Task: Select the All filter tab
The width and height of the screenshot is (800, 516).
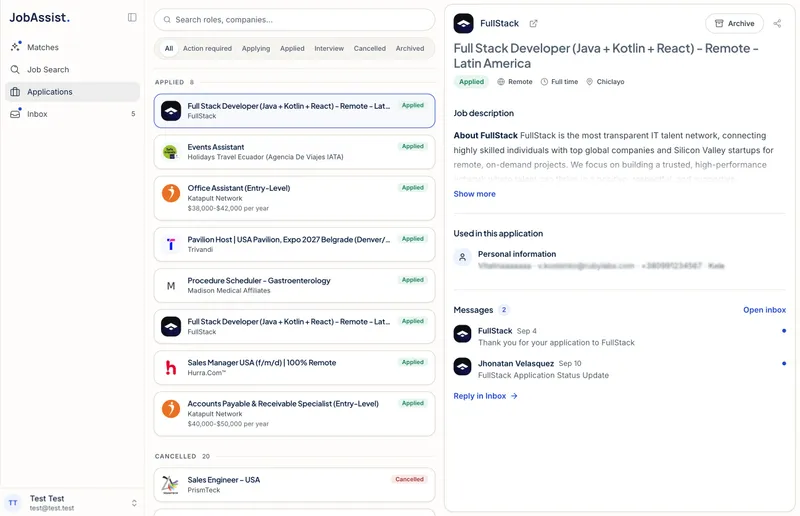Action: point(169,48)
